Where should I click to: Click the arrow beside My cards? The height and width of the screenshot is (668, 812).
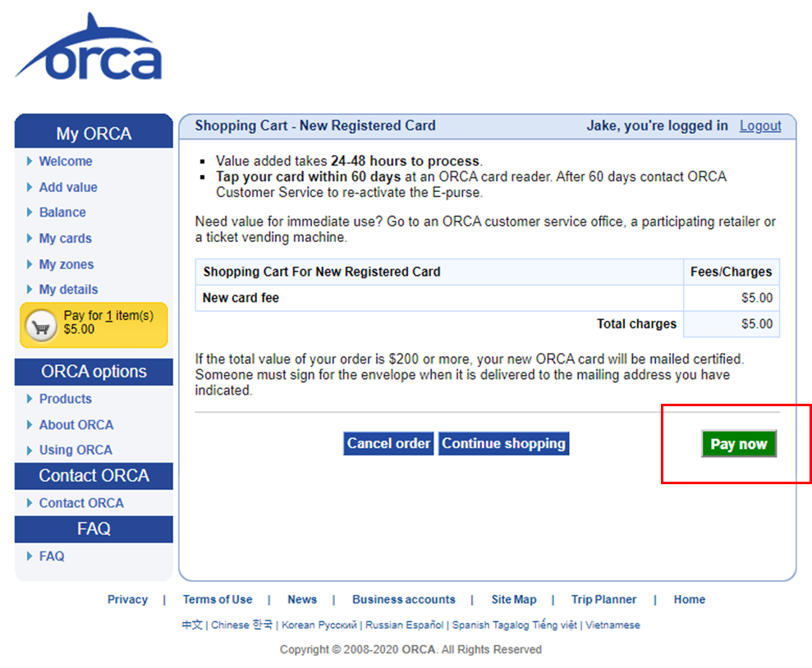[30, 238]
